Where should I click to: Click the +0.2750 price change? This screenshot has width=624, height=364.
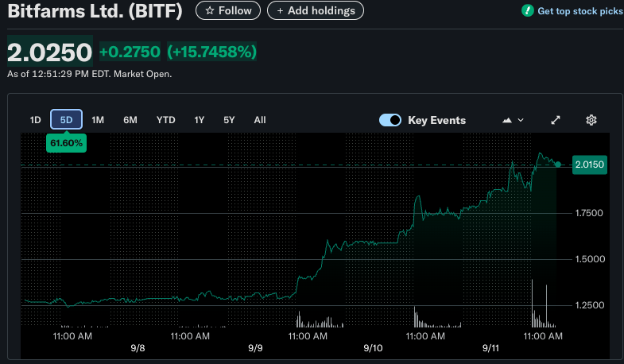point(130,52)
